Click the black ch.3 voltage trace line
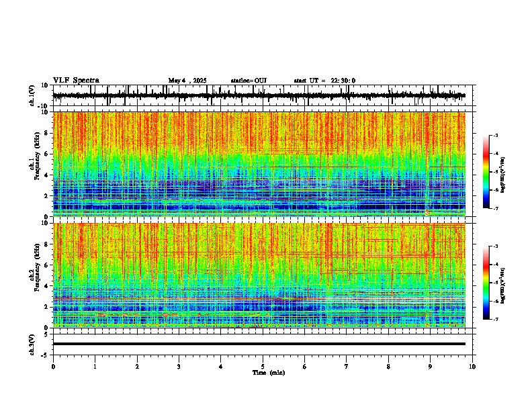This screenshot has height=411, width=532. [x=259, y=344]
